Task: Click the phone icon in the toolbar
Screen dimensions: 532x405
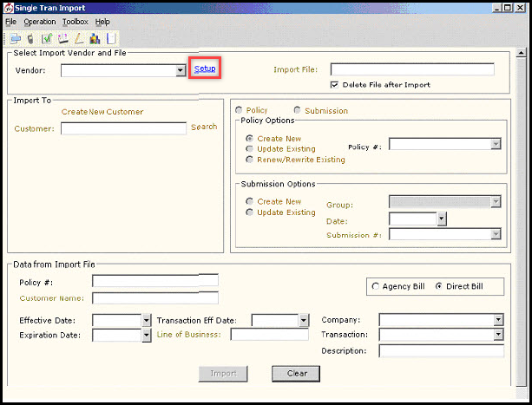Action: pos(30,38)
